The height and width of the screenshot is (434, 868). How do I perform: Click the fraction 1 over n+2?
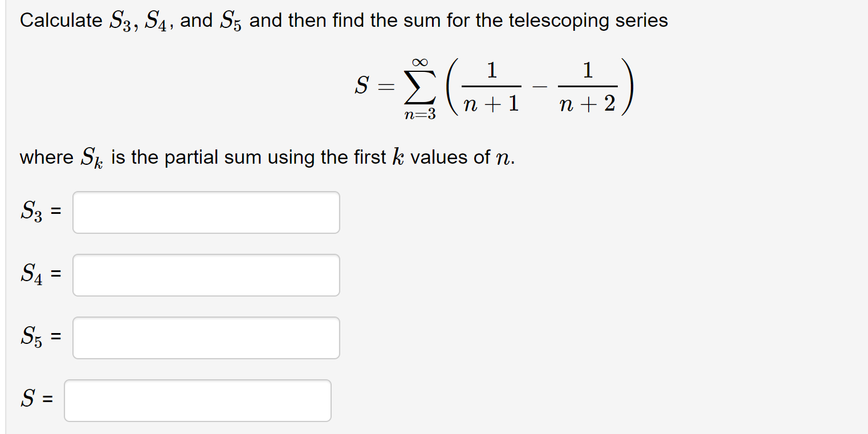[x=588, y=87]
